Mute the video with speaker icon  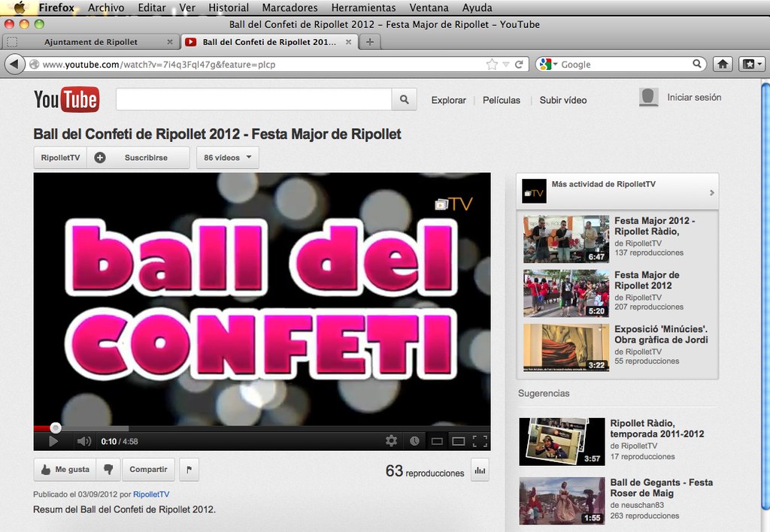pos(84,441)
